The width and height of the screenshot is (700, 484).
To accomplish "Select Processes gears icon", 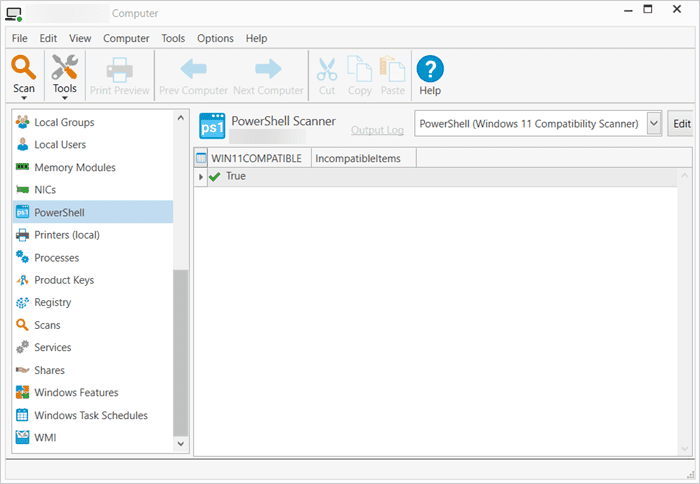I will (22, 257).
